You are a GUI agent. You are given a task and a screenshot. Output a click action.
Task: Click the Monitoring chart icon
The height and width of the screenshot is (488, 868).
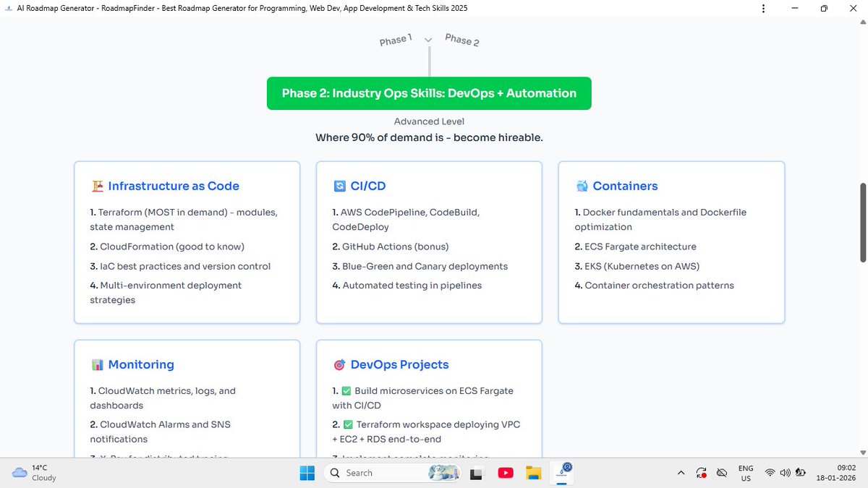[x=97, y=364]
